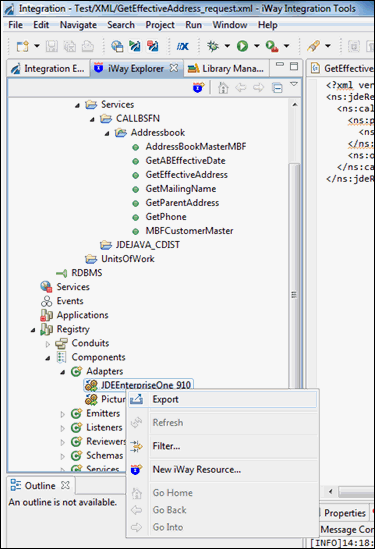The width and height of the screenshot is (375, 549).
Task: Collapse the CALLBSFN folder node
Action: [92, 119]
